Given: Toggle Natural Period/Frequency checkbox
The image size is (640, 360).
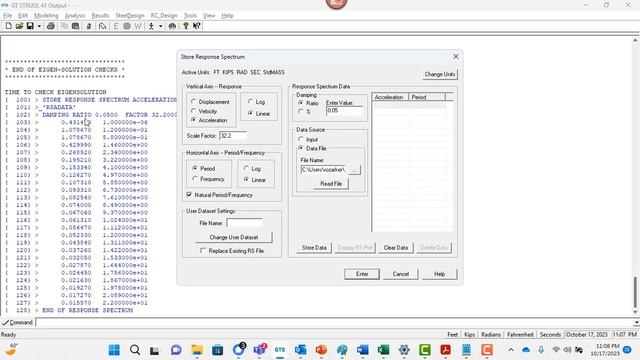Looking at the screenshot, I should click(189, 195).
